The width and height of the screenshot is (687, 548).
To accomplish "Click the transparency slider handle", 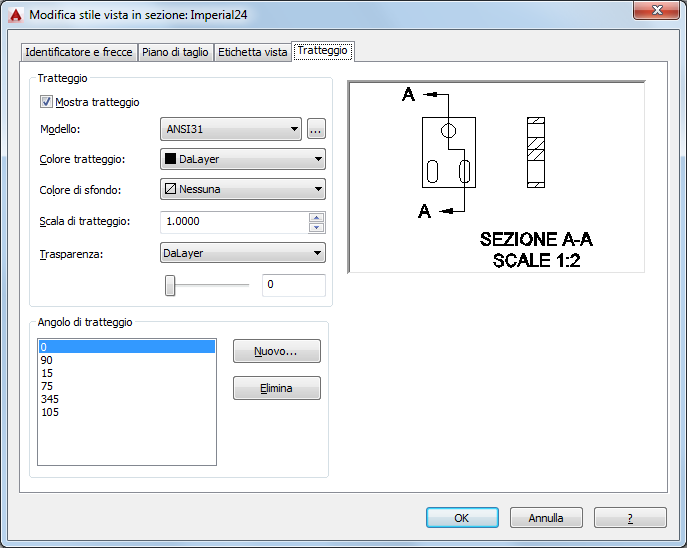I will click(x=170, y=285).
